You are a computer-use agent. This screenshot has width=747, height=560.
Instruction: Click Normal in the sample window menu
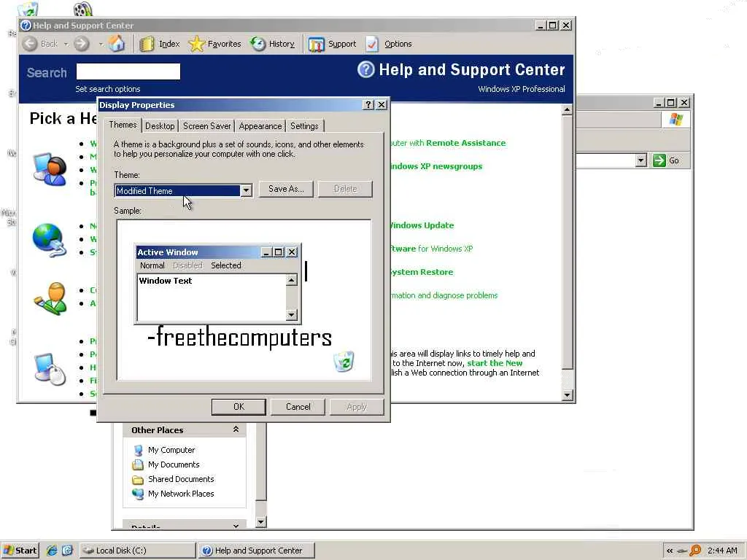point(152,265)
